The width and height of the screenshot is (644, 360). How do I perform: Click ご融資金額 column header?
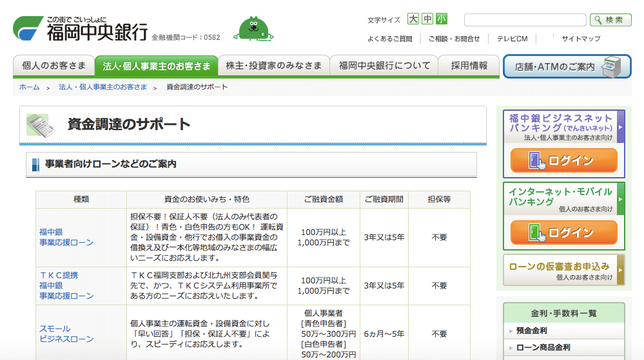(x=323, y=199)
